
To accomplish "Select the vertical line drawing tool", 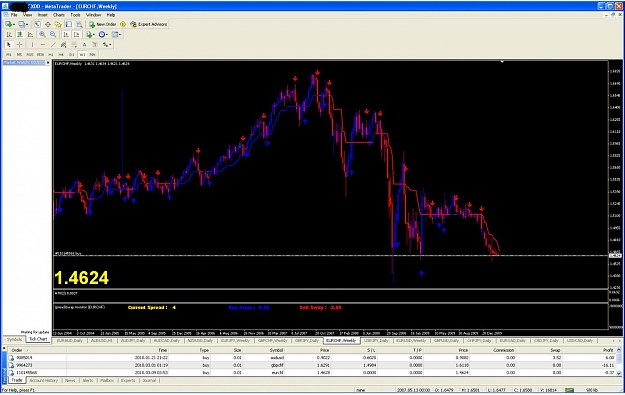I will [x=32, y=45].
